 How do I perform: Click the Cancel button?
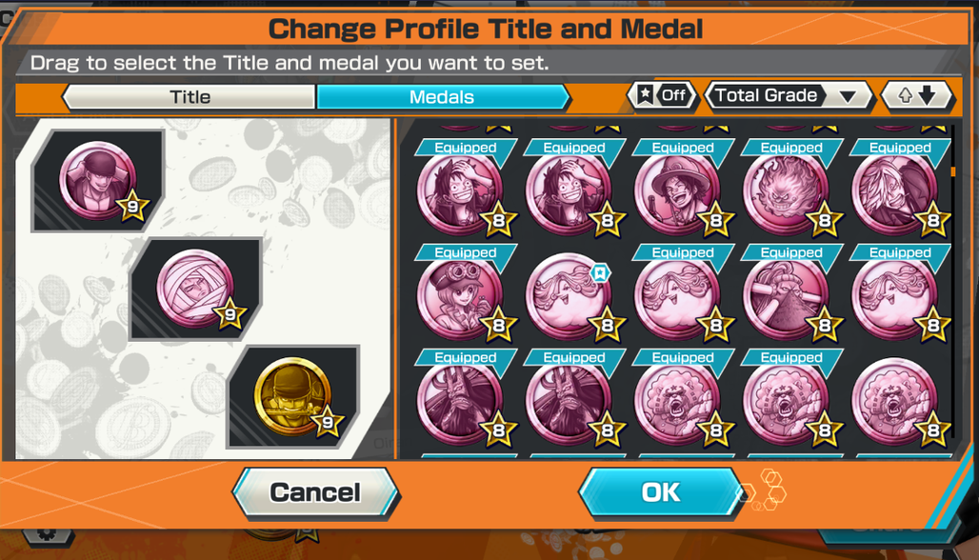(x=315, y=492)
